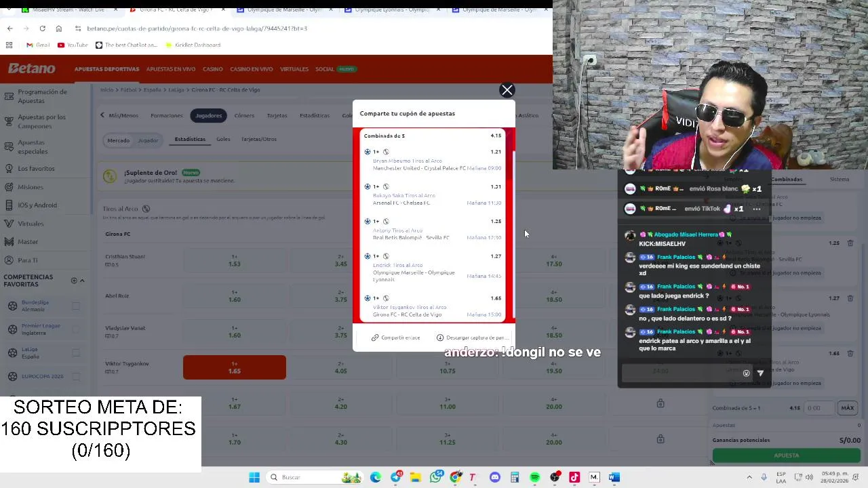The width and height of the screenshot is (868, 488).
Task: Select the Estadísticas market tab
Action: pyautogui.click(x=315, y=115)
